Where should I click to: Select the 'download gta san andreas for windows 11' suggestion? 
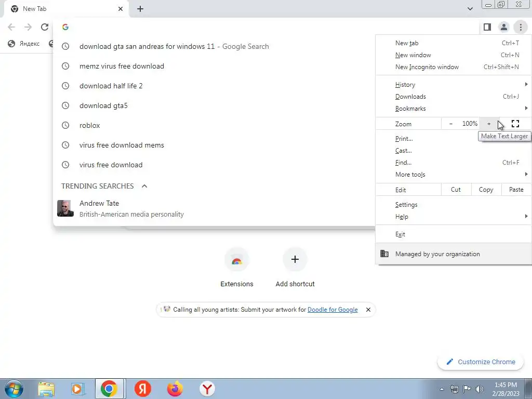[214, 46]
